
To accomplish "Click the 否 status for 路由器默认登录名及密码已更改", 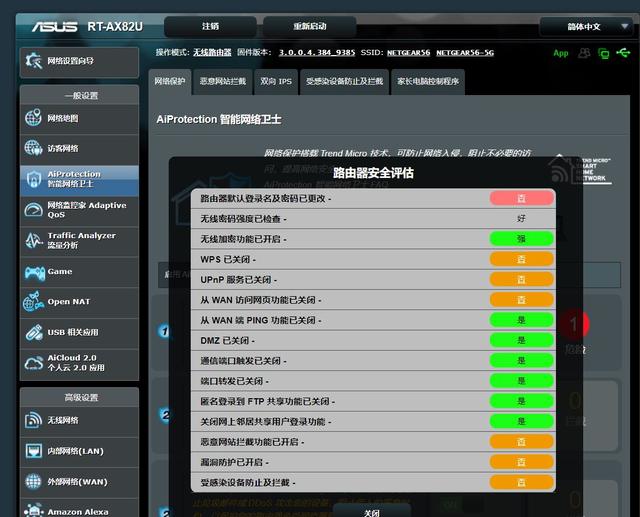I will (521, 198).
